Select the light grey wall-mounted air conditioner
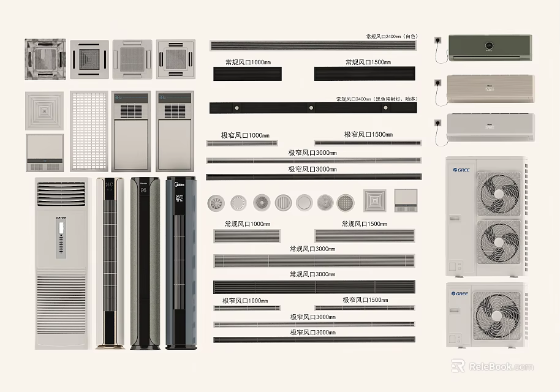560x392 pixels. pos(491,127)
